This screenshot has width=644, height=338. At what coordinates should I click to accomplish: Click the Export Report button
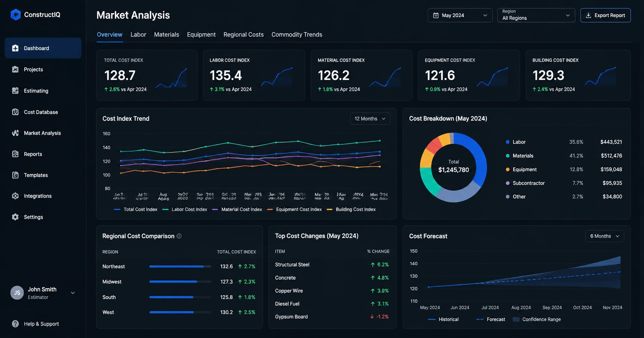tap(605, 15)
